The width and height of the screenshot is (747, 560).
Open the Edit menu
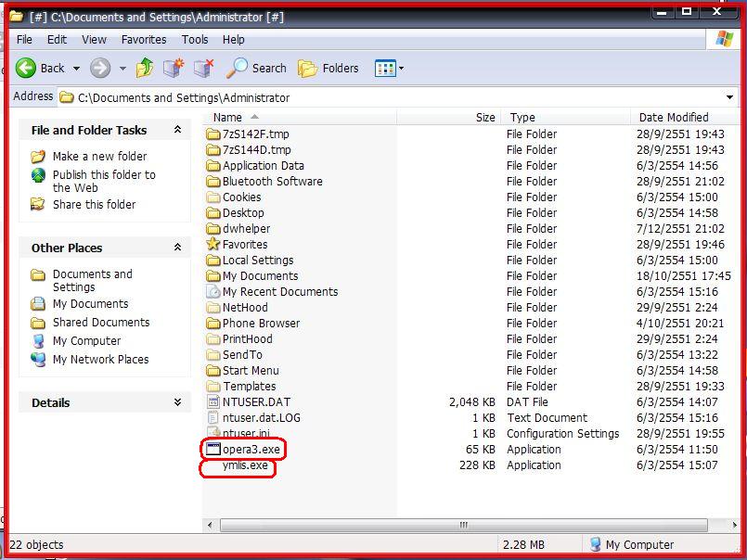tap(57, 40)
